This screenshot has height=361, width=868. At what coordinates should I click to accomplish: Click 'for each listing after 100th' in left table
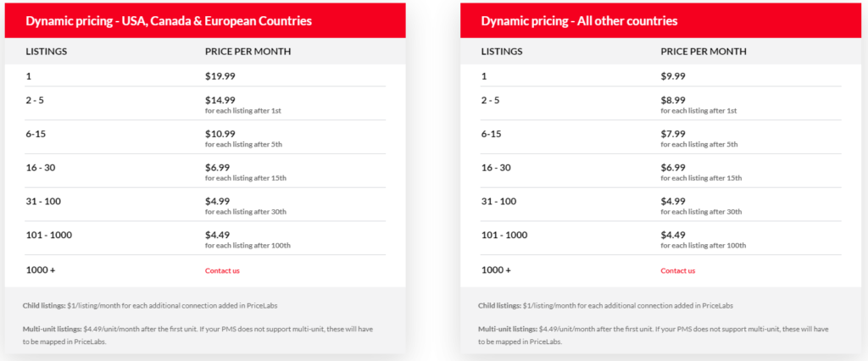(x=248, y=245)
